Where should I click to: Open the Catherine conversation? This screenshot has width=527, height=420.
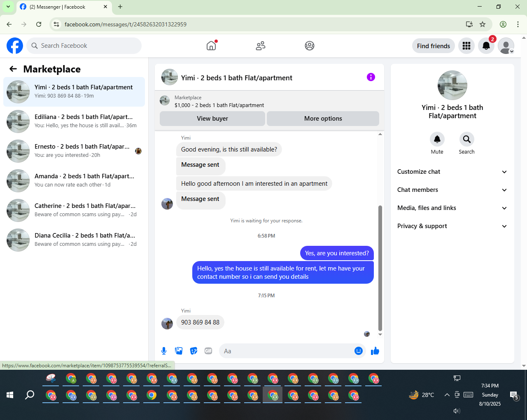(74, 210)
